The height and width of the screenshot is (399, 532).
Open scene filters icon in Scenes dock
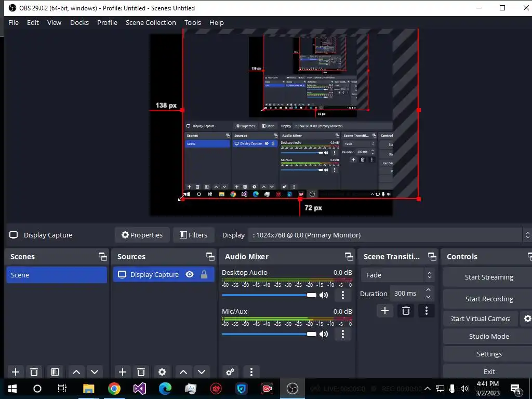click(55, 372)
